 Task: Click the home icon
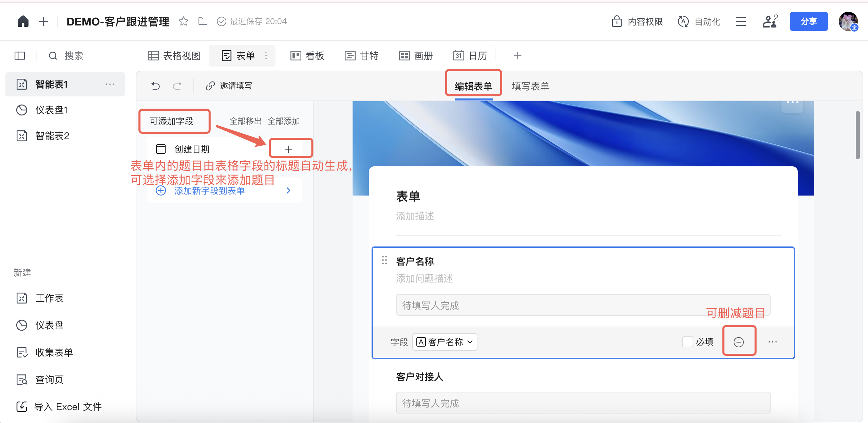coord(23,21)
